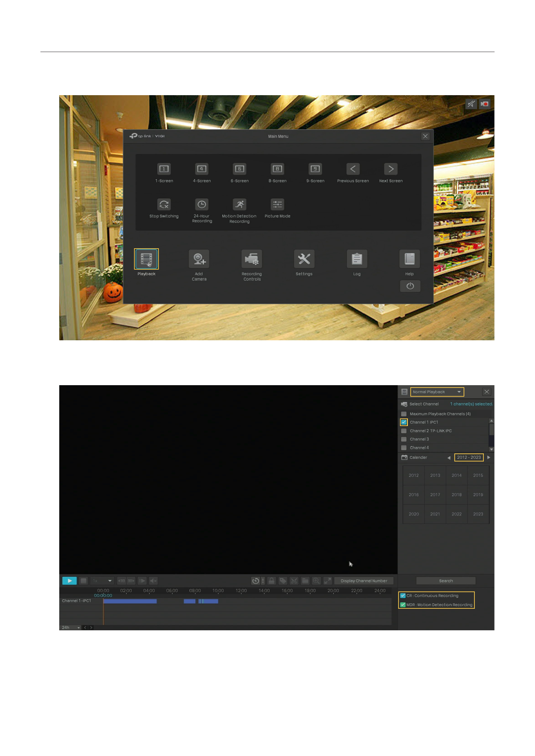
Task: Switch to 4-Screen layout
Action: 202,169
